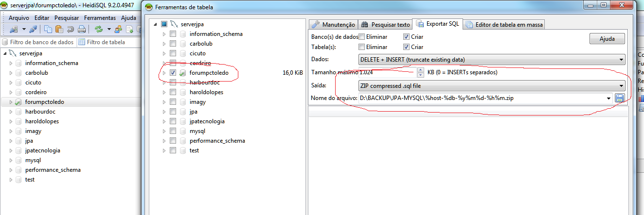Open the Nome do arquivo history dropdown arrow
The width and height of the screenshot is (644, 215).
click(x=609, y=99)
